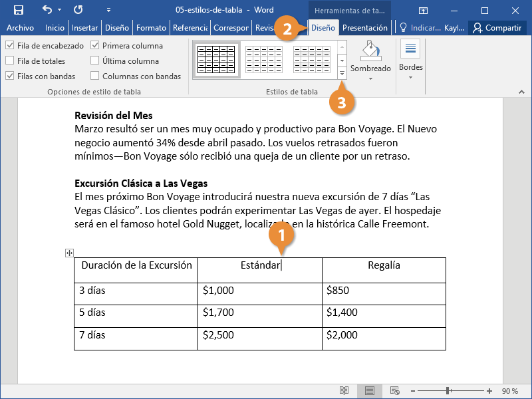Click the $1,000 table cell
532x399 pixels.
(x=260, y=294)
